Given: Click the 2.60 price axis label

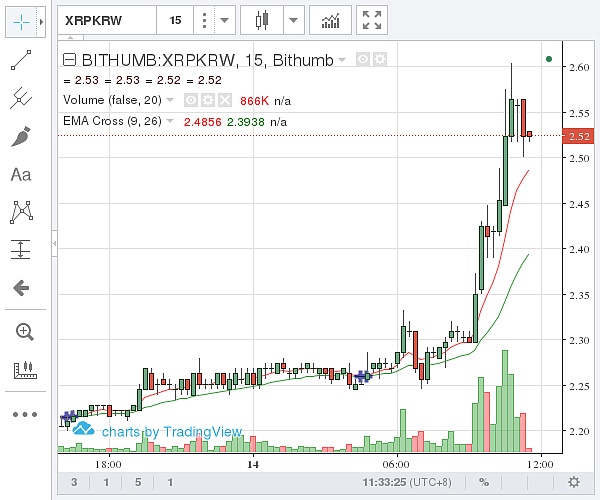Looking at the screenshot, I should [x=579, y=67].
